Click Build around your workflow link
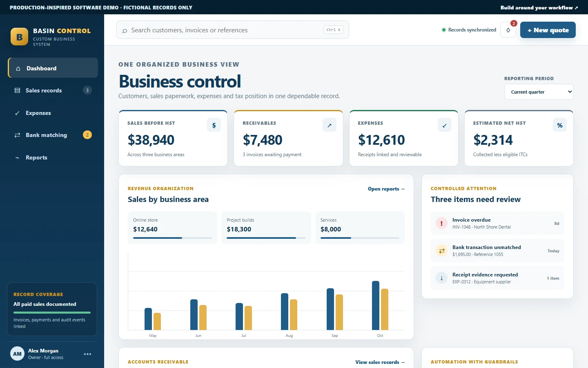The image size is (588, 368). (539, 7)
